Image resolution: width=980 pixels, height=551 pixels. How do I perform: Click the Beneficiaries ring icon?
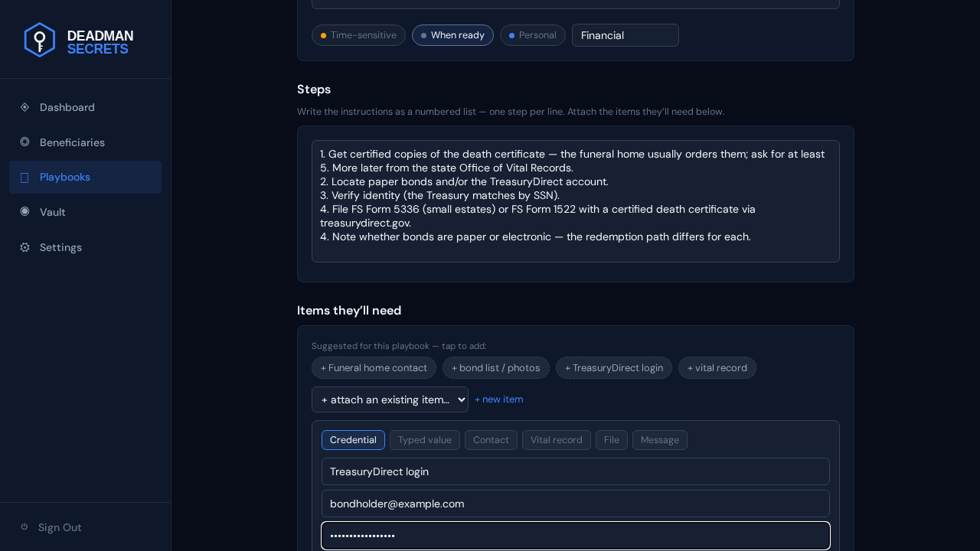coord(24,142)
